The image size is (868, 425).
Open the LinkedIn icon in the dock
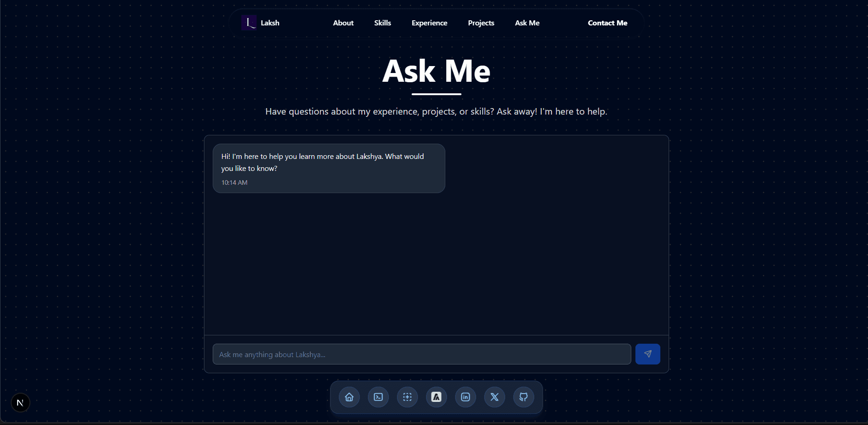pyautogui.click(x=466, y=397)
